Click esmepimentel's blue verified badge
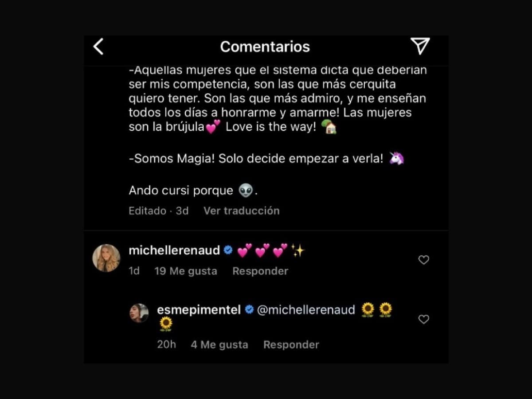Screen dimensions: 532x399 (249, 310)
